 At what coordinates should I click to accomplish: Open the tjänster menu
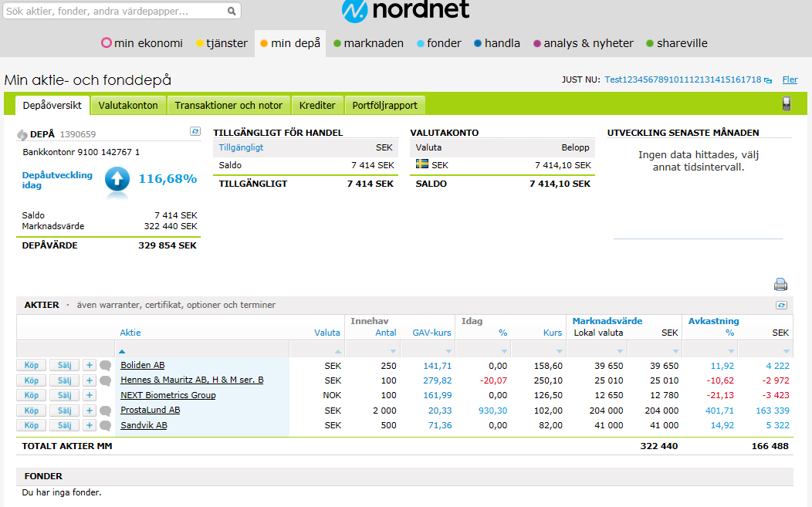coord(222,43)
